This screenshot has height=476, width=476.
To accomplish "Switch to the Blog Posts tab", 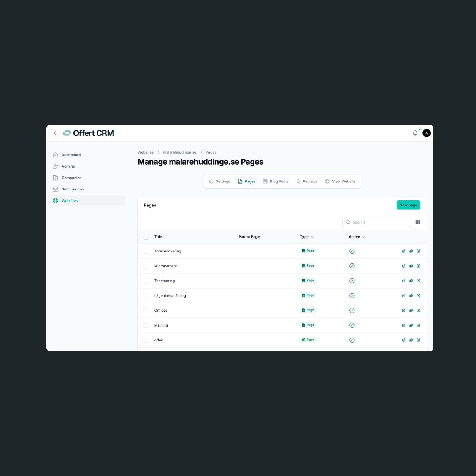I will coord(276,181).
